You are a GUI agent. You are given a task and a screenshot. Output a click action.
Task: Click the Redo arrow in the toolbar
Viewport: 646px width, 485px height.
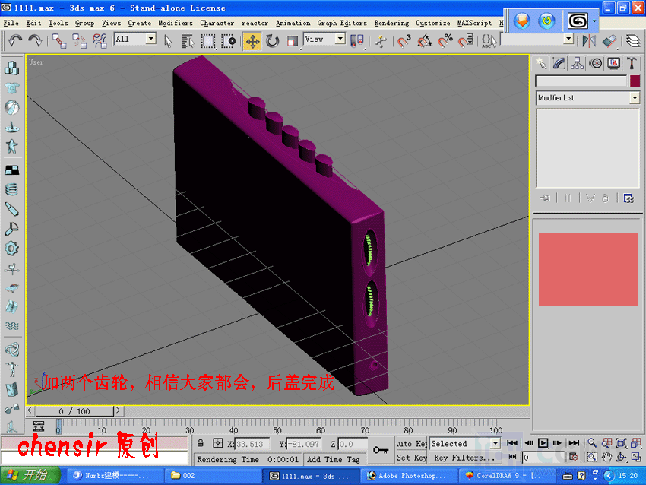pyautogui.click(x=35, y=41)
